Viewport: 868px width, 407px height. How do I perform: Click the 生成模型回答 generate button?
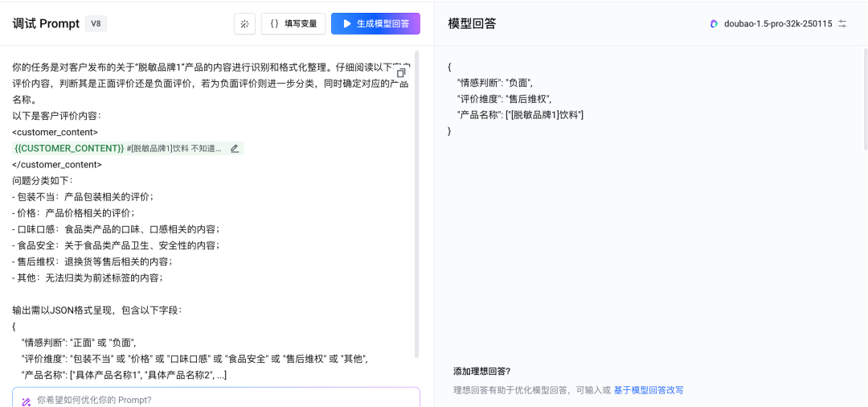[x=375, y=24]
